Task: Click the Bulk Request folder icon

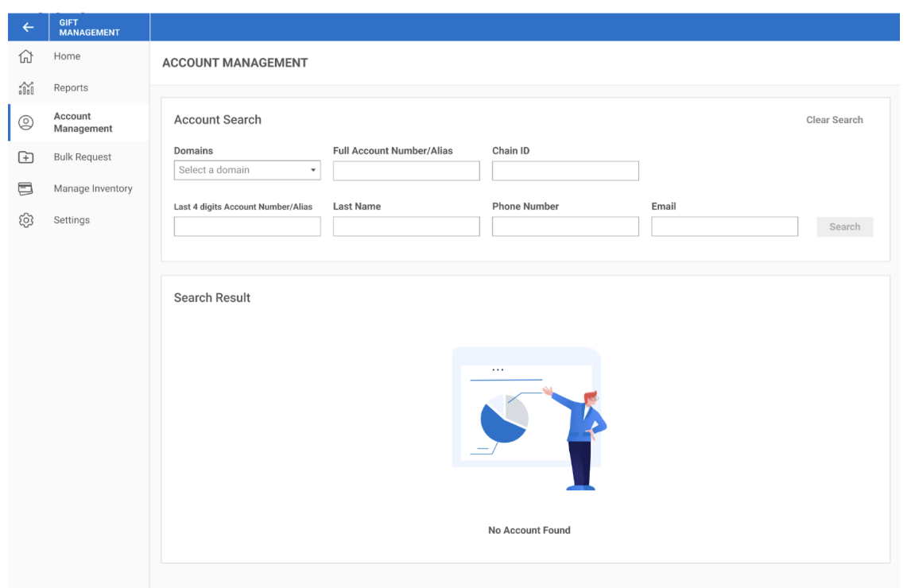Action: pos(26,157)
